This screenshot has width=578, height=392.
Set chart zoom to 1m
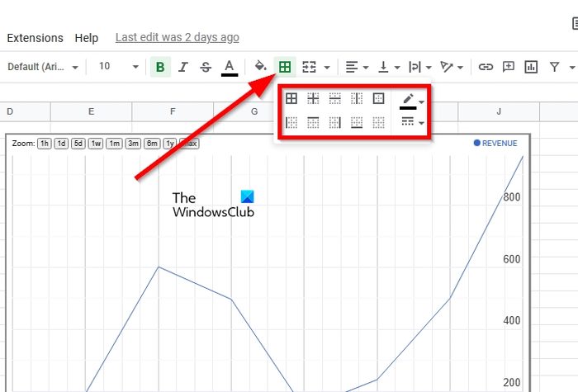(x=114, y=144)
